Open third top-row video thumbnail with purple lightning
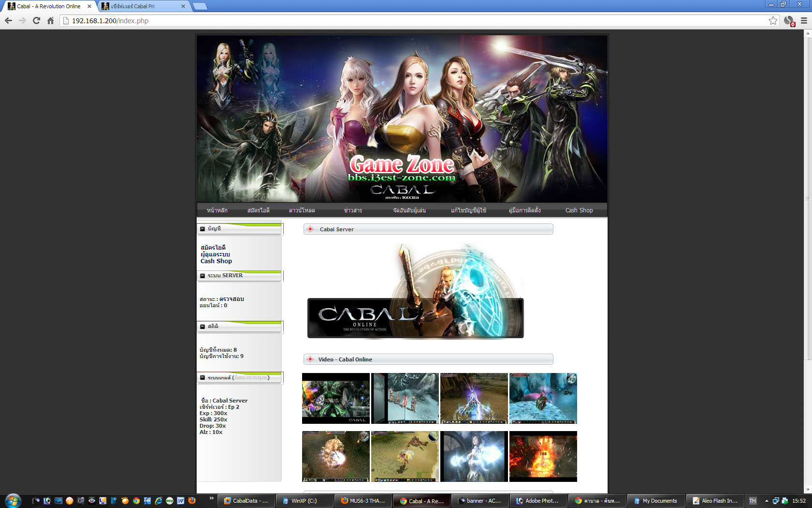Viewport: 812px width, 508px height. pyautogui.click(x=474, y=399)
